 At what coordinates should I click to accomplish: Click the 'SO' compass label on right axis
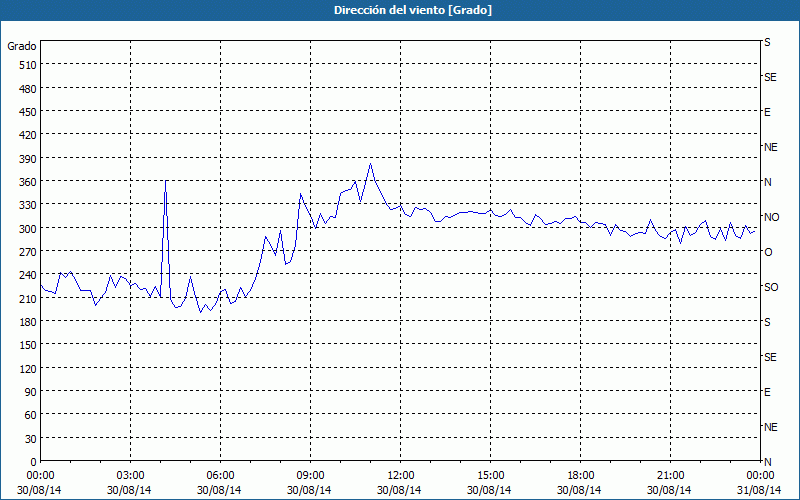[x=771, y=288]
